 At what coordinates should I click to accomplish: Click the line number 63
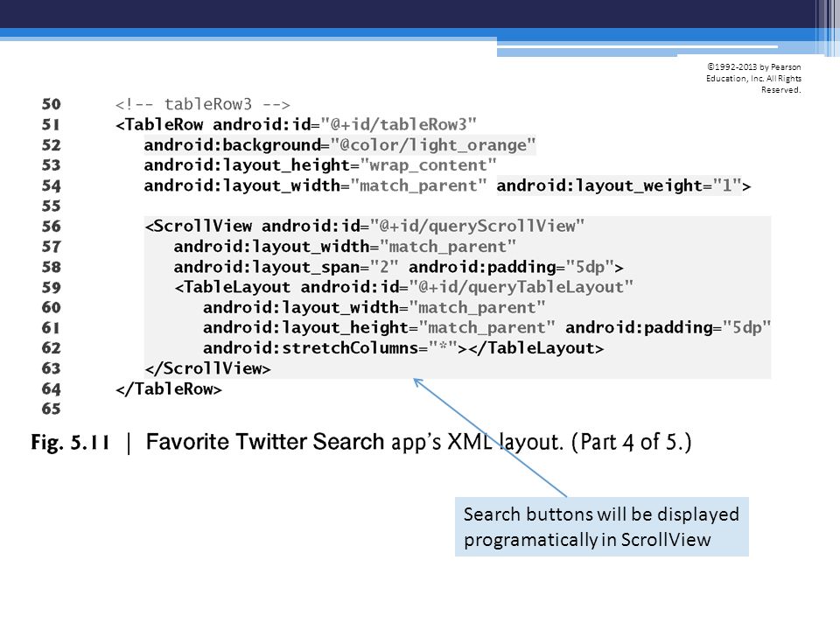click(52, 368)
